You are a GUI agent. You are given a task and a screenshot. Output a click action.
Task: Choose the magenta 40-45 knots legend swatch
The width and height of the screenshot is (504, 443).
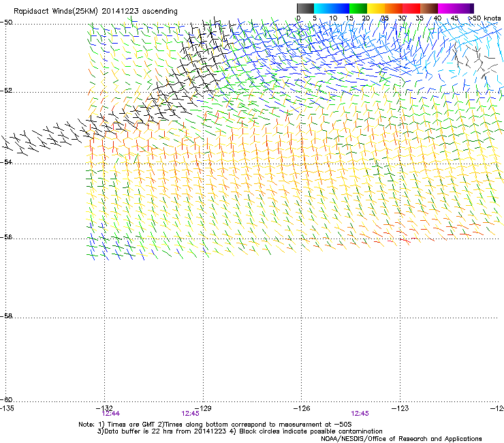pos(447,8)
